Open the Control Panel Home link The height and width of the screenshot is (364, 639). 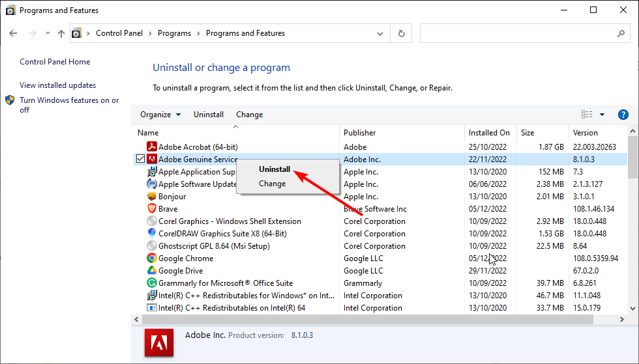point(55,62)
